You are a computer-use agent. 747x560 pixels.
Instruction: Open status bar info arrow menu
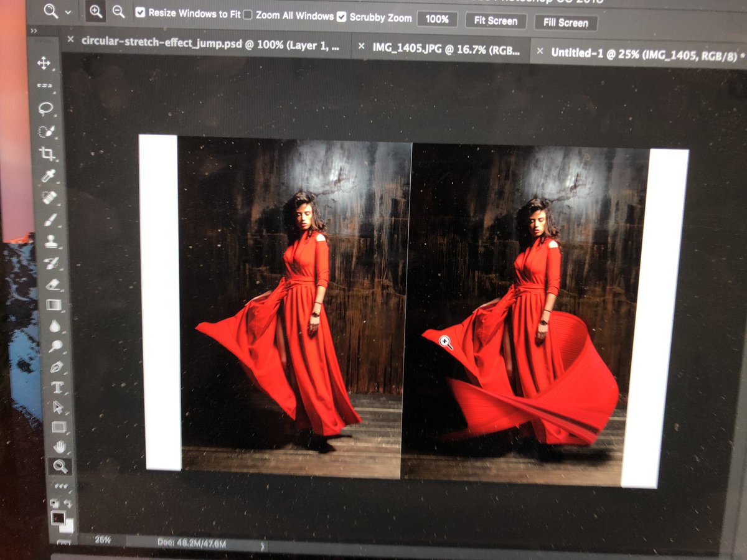pos(263,546)
